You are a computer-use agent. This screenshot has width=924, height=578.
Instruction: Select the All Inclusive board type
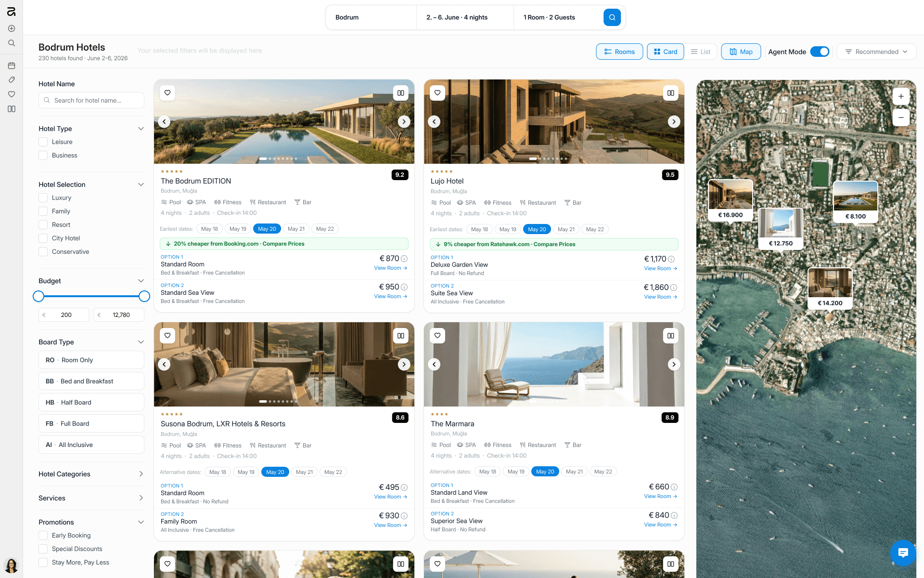point(91,445)
